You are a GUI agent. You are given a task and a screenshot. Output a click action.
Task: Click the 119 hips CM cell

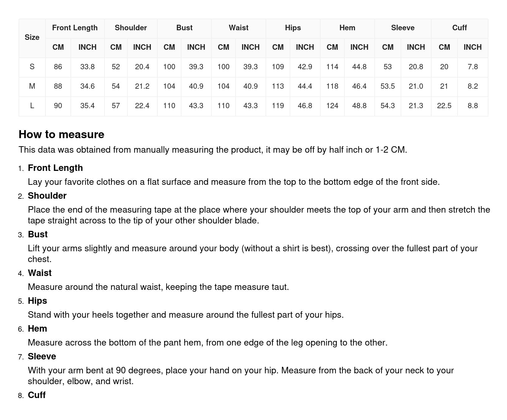click(278, 106)
